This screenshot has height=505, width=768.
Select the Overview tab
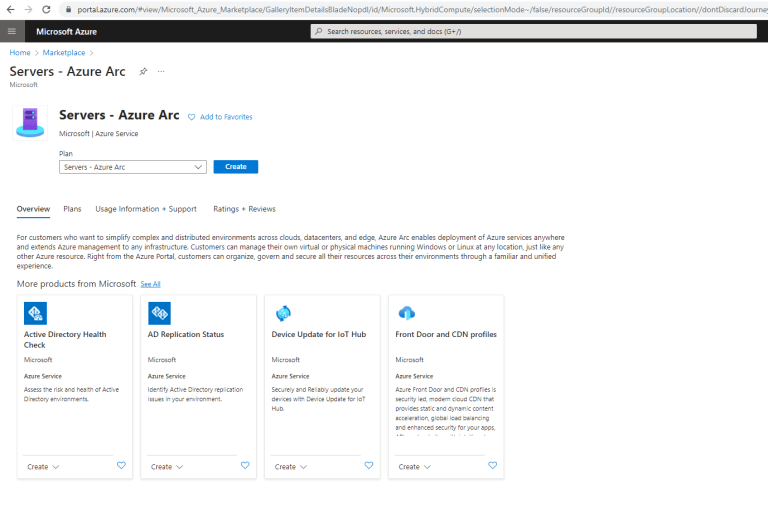[33, 209]
